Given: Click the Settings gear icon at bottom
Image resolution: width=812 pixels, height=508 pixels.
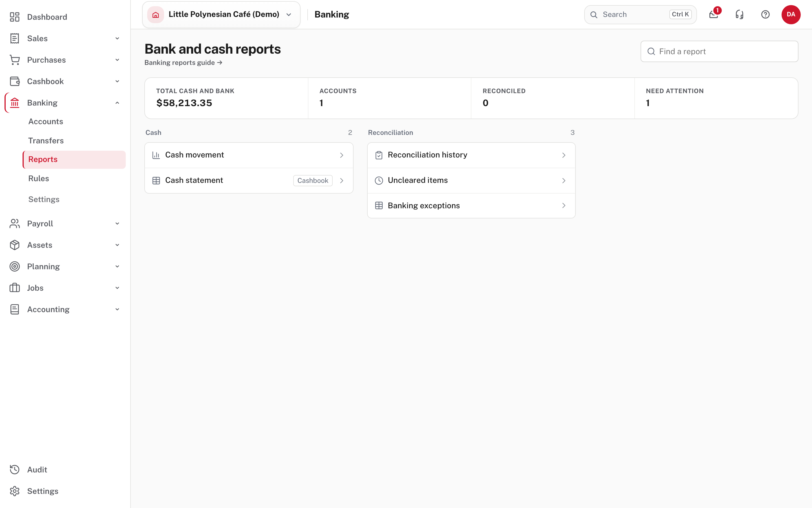Looking at the screenshot, I should point(14,491).
